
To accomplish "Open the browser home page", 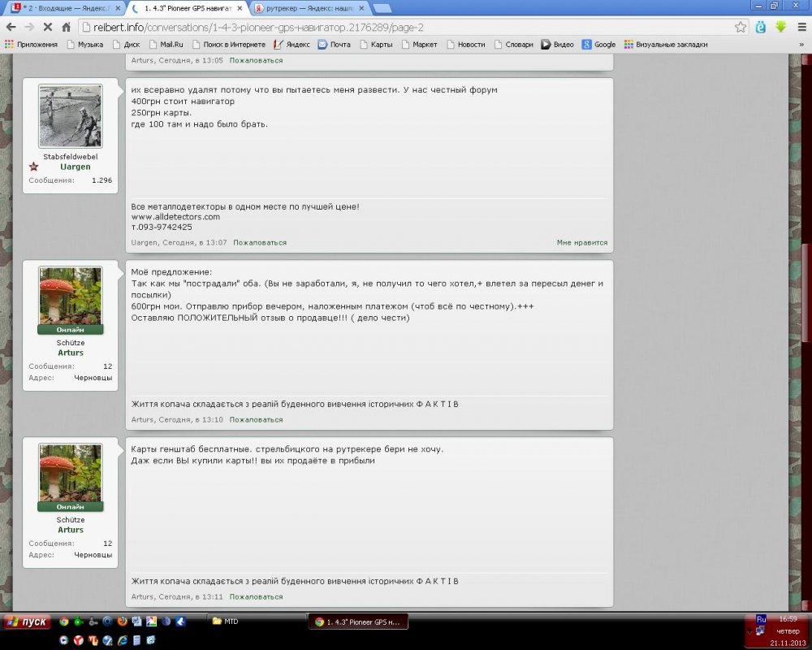I will (67, 27).
